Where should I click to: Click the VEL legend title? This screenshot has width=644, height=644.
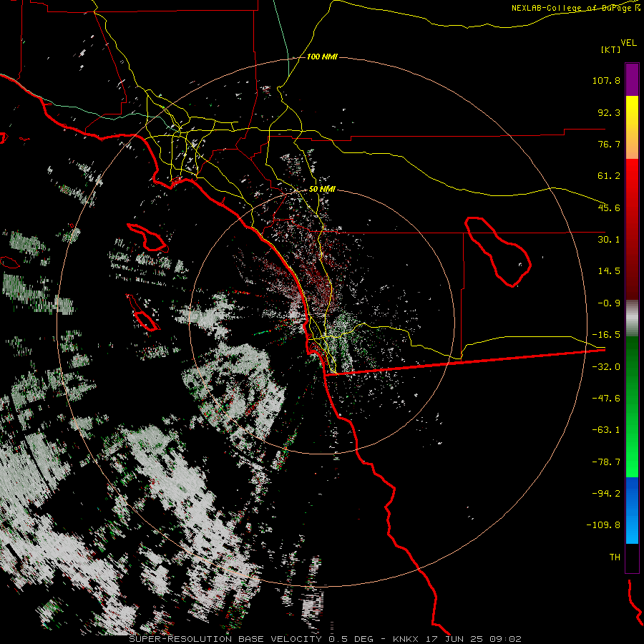point(628,43)
